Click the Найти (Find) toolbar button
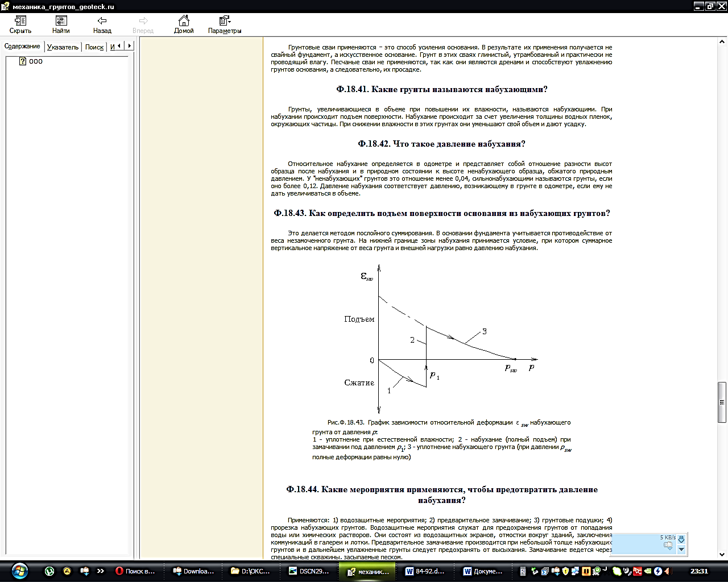Image resolution: width=728 pixels, height=582 pixels. point(61,25)
